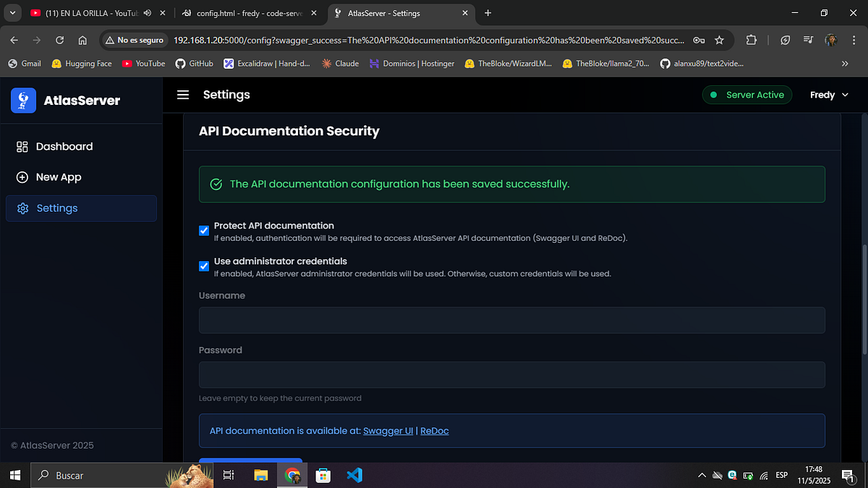Click the success checkmark icon in green banner

[x=216, y=184]
